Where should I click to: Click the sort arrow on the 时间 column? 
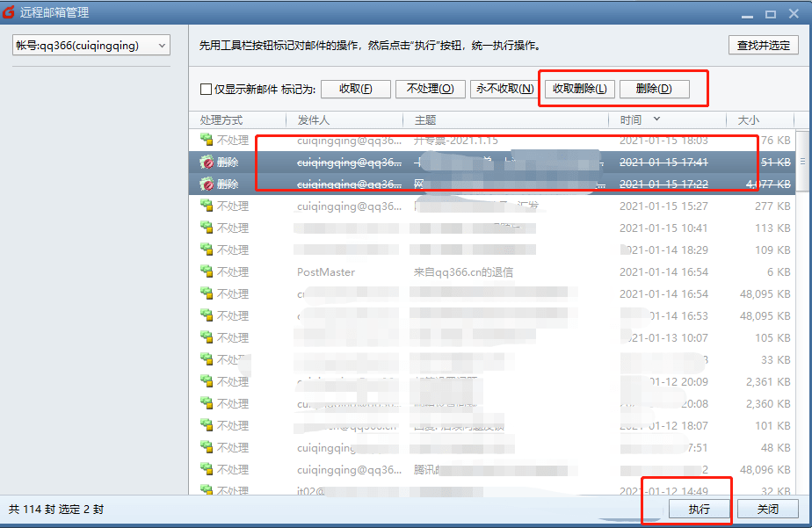[x=656, y=119]
